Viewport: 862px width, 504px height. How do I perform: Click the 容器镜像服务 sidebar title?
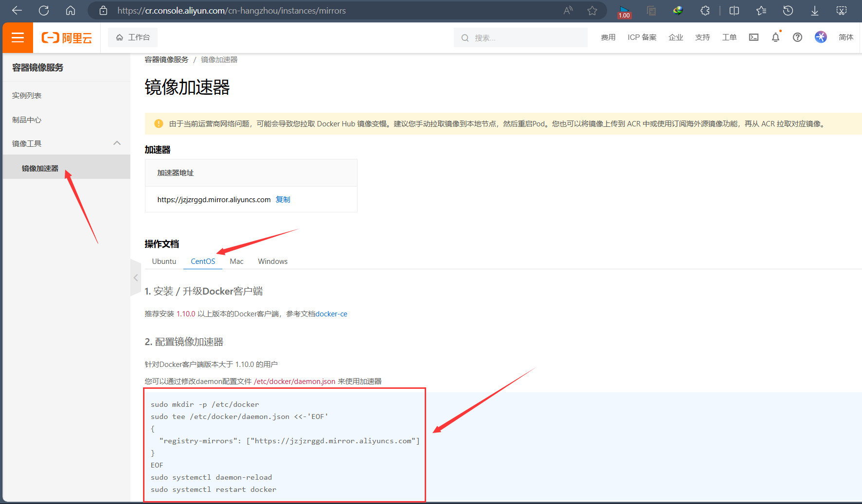pyautogui.click(x=37, y=68)
